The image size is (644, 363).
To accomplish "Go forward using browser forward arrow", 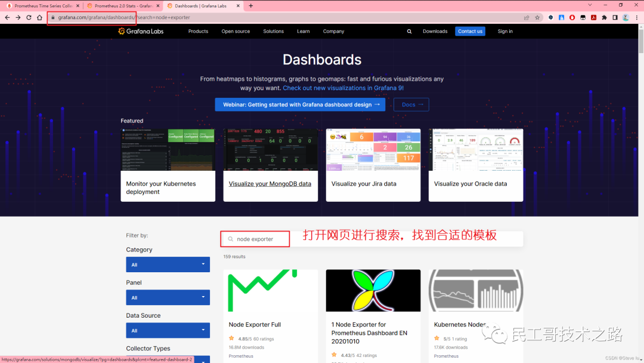I will click(18, 17).
